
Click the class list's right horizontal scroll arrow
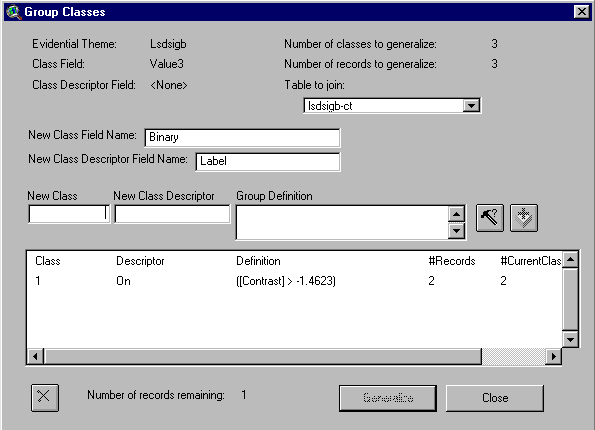tap(553, 356)
